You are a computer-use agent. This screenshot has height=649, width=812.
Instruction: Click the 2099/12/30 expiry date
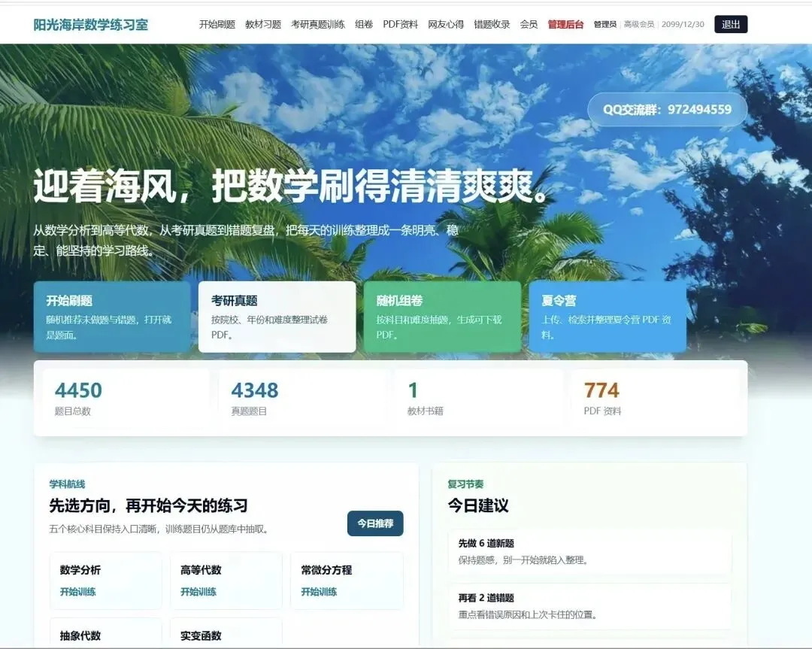click(683, 24)
